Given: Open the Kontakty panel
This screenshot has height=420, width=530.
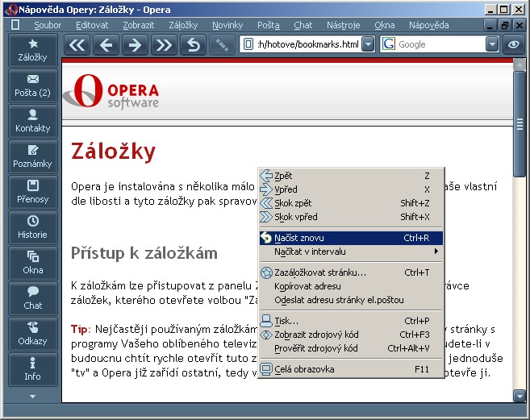Looking at the screenshot, I should click(33, 121).
